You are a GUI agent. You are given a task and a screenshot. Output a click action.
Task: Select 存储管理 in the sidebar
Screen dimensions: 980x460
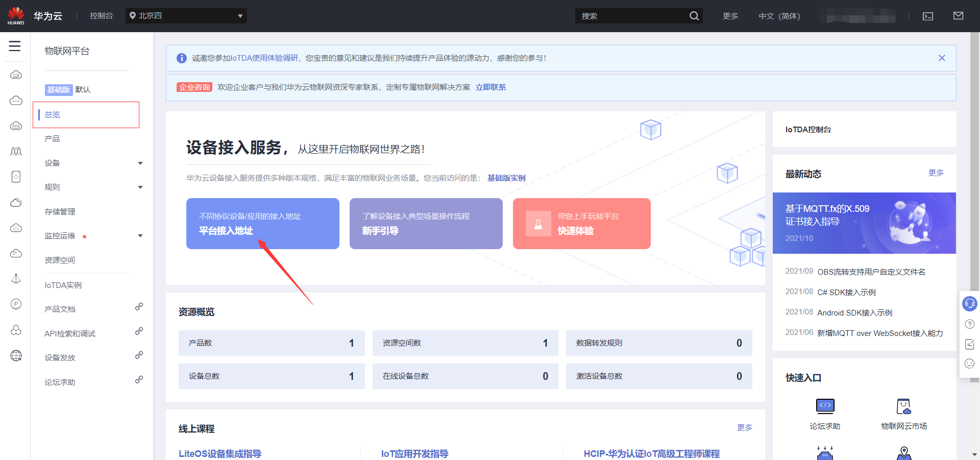60,212
